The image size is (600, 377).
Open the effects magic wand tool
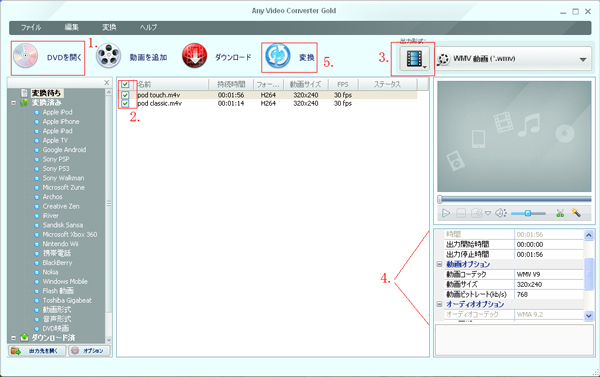click(x=576, y=213)
